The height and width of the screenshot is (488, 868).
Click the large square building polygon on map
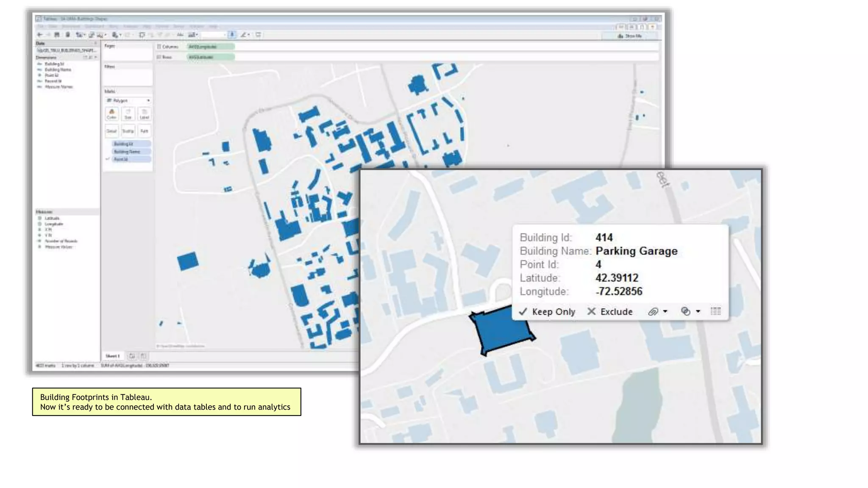(188, 261)
